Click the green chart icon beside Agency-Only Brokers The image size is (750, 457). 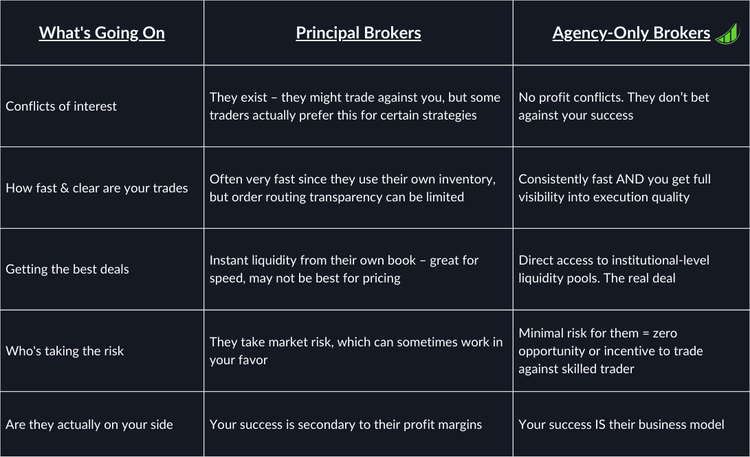pos(725,33)
